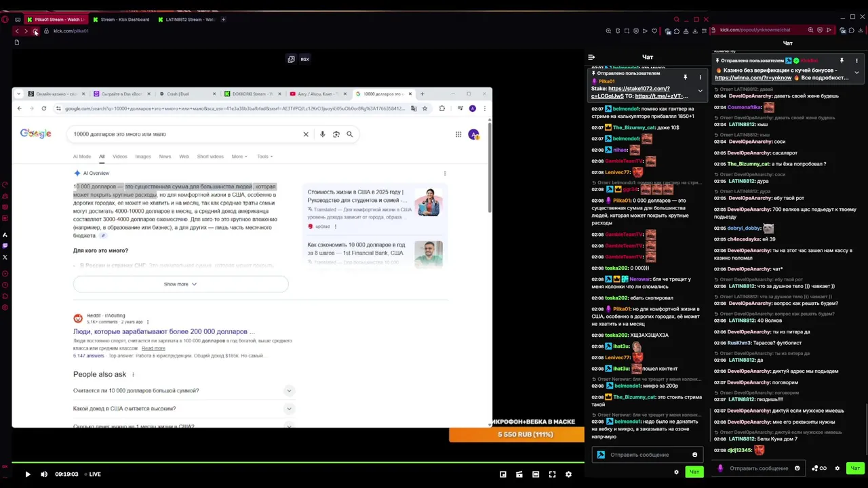Viewport: 868px width, 488px height.
Task: Open the AI Overview options menu
Action: coord(445,174)
